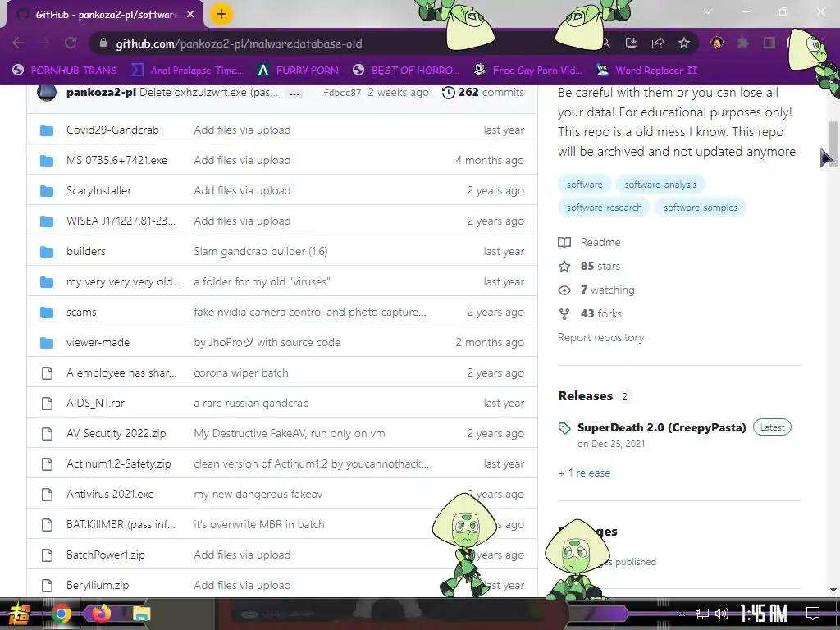The image size is (840, 630).
Task: Expand the commit message ellipsis button
Action: click(x=294, y=94)
